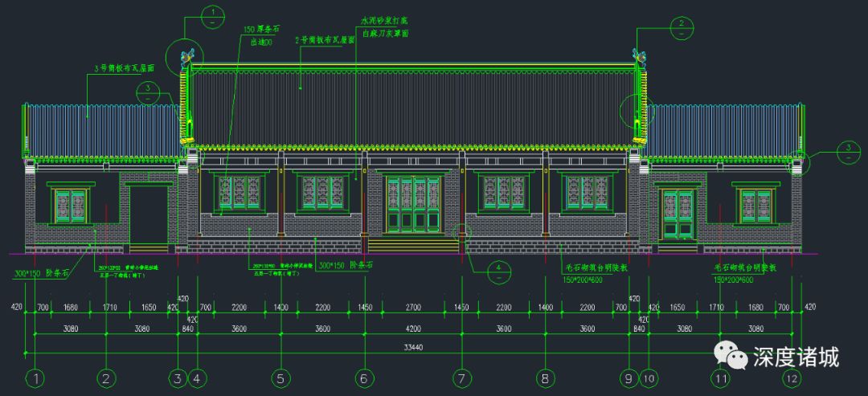Image resolution: width=868 pixels, height=396 pixels.
Task: Select the 2700 dimension text
Action: [x=412, y=308]
